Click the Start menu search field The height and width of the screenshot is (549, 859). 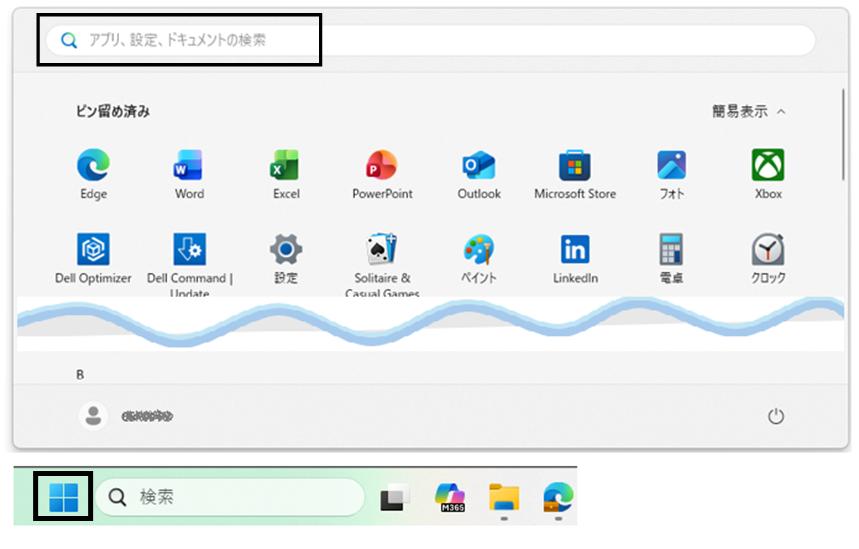(x=431, y=40)
